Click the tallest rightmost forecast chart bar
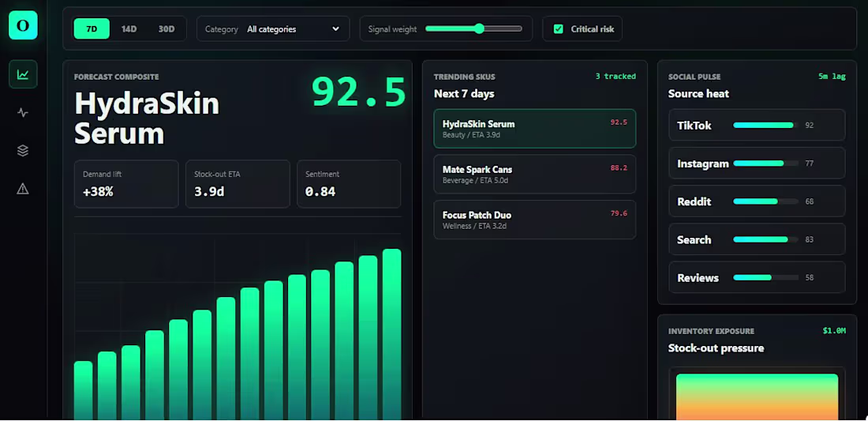This screenshot has height=421, width=868. 392,334
